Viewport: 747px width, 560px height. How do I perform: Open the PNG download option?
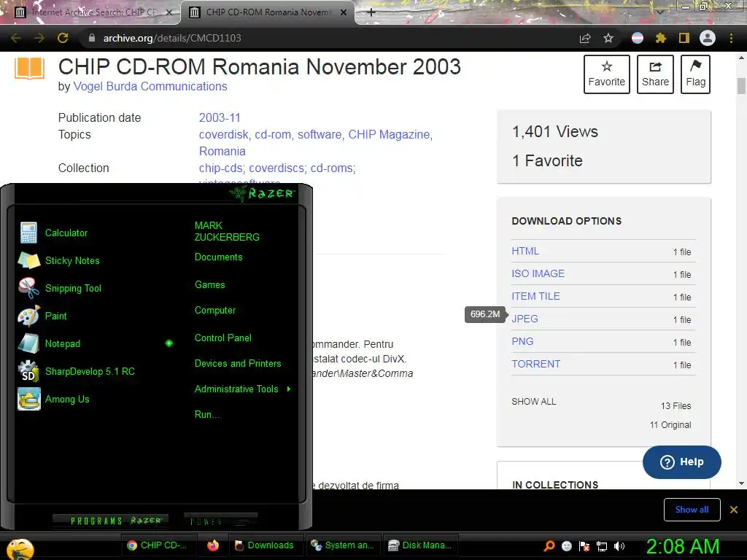[522, 341]
